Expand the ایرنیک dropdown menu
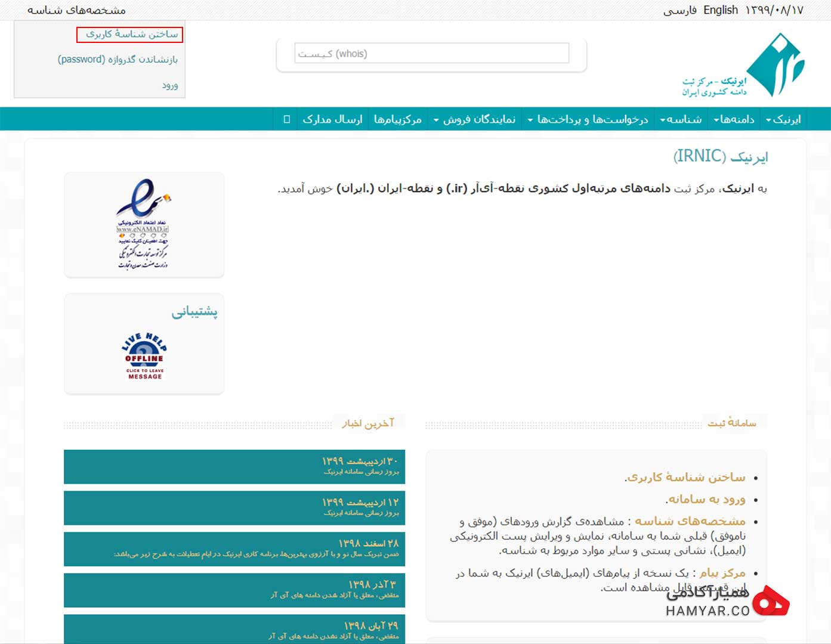The height and width of the screenshot is (644, 831). pyautogui.click(x=783, y=119)
